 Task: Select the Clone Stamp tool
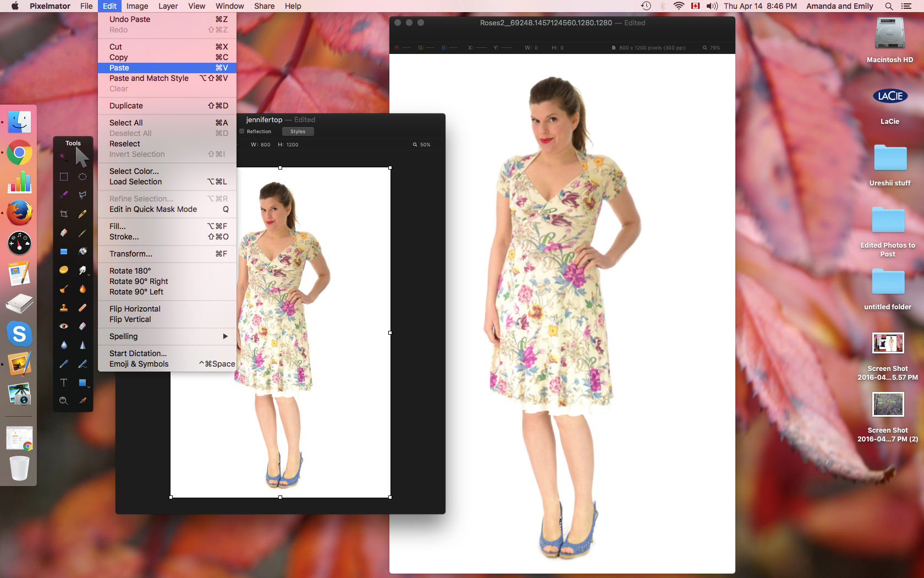coord(64,308)
